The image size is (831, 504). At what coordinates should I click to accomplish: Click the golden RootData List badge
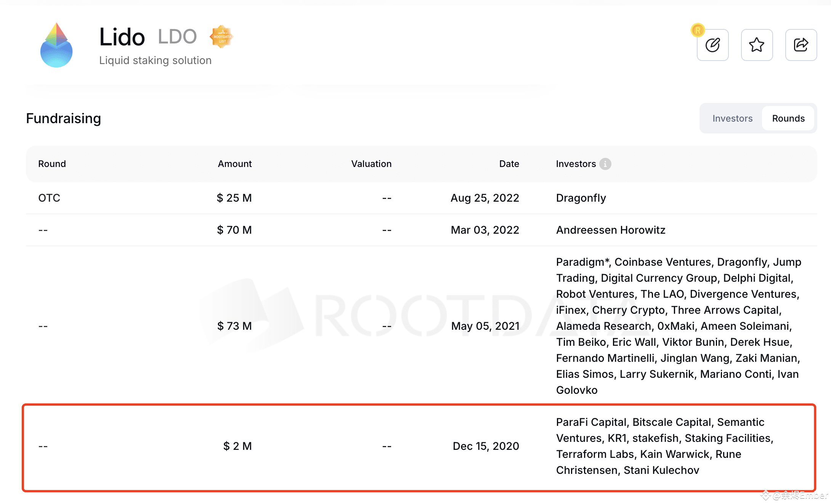click(221, 36)
